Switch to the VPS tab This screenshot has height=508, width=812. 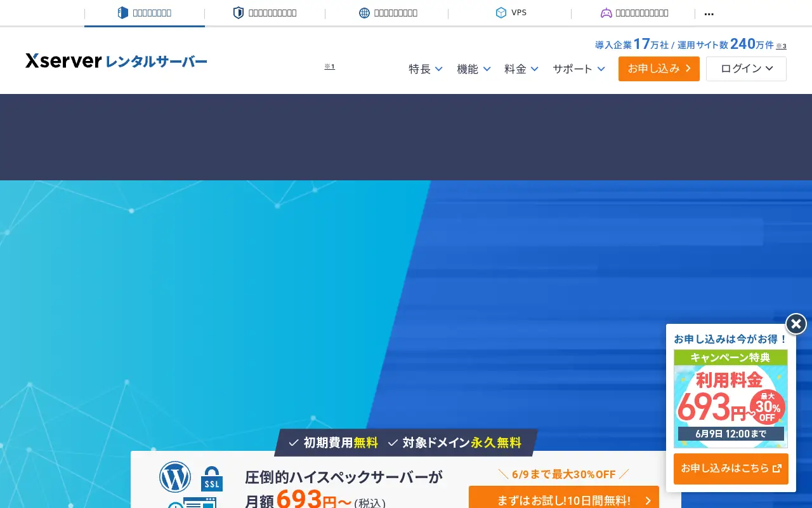pyautogui.click(x=511, y=13)
